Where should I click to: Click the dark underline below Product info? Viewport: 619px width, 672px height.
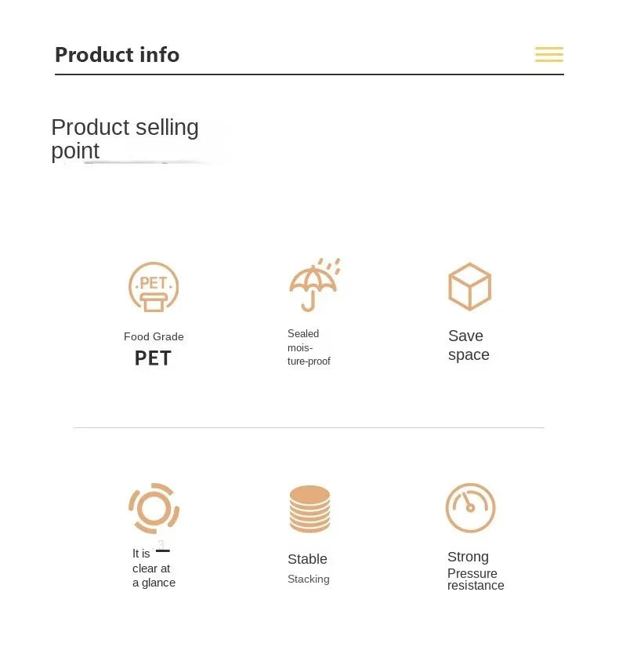click(x=309, y=74)
